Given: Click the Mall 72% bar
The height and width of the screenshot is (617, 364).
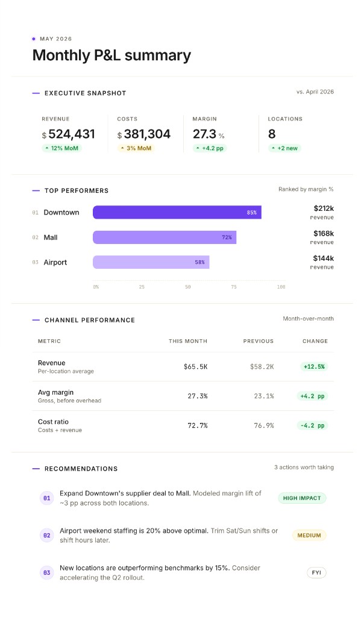Looking at the screenshot, I should click(165, 237).
